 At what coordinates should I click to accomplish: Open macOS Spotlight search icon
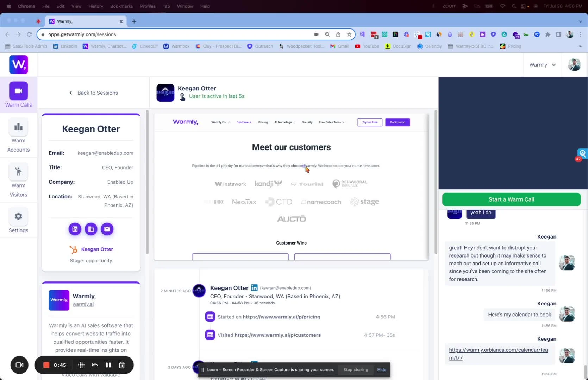pos(514,6)
